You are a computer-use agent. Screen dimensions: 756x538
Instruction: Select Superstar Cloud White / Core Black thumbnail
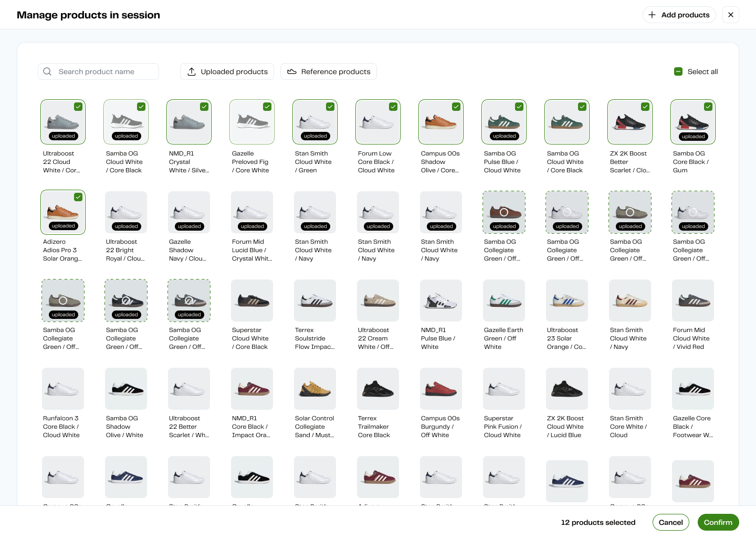(252, 301)
